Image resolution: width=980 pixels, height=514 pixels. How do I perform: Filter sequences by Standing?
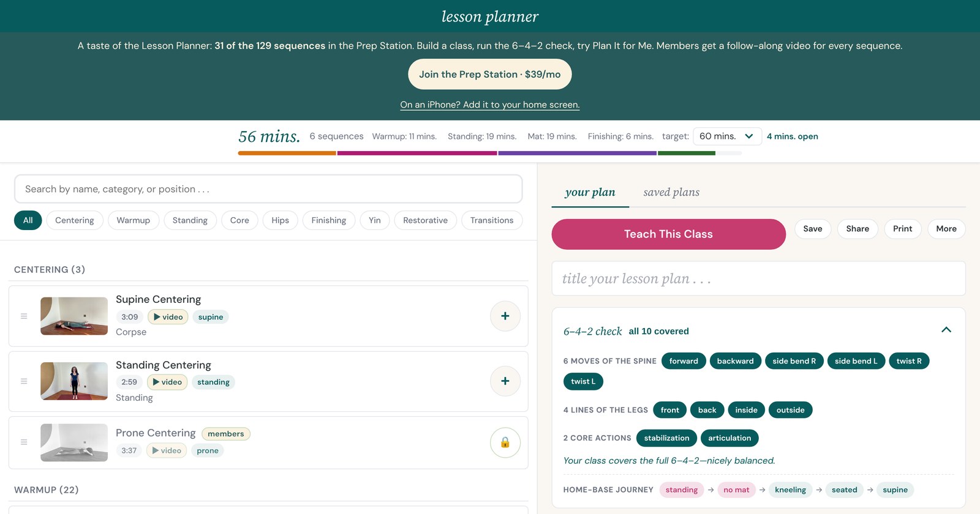point(190,220)
